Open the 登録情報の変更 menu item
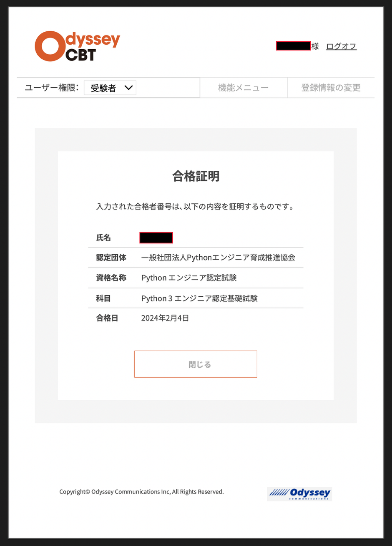 [331, 88]
